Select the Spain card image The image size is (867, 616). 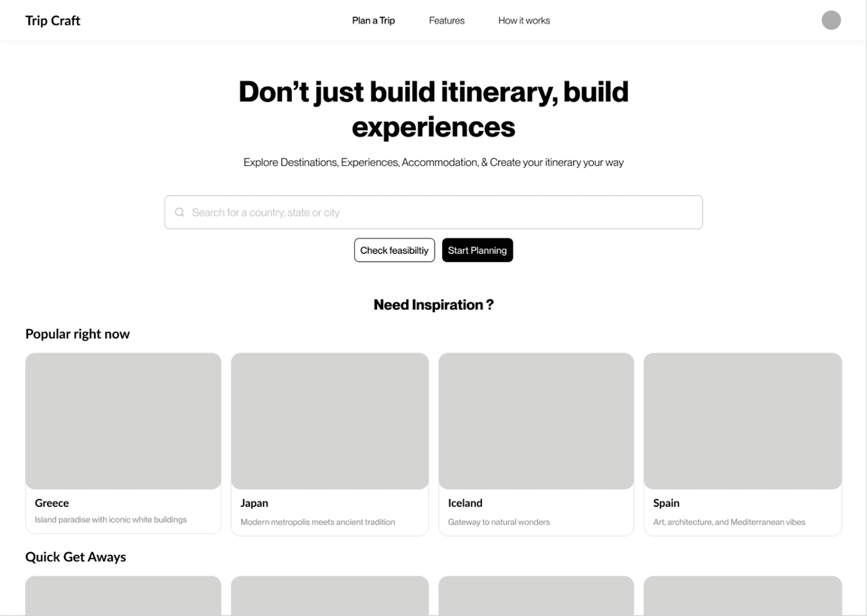pyautogui.click(x=743, y=421)
